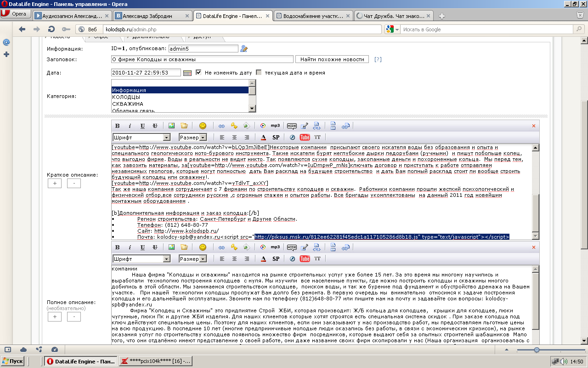Viewport: 588px width, 368px height.
Task: Open new browser tab with plus button
Action: (441, 16)
